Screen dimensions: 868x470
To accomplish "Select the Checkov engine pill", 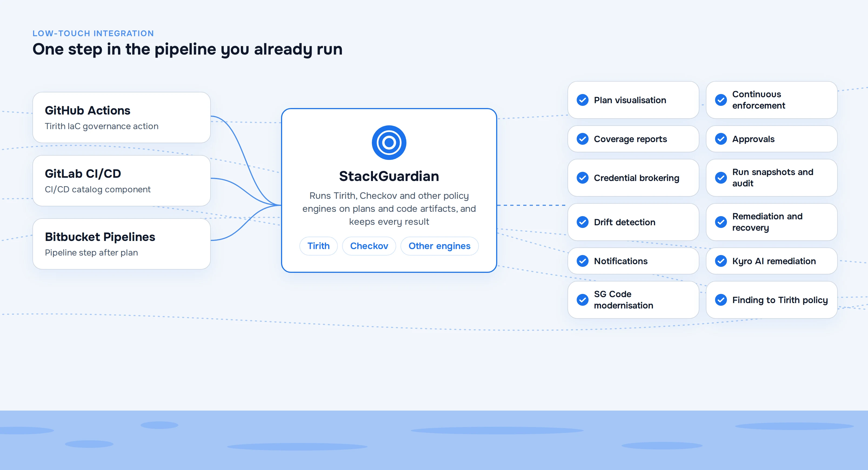I will (x=369, y=246).
